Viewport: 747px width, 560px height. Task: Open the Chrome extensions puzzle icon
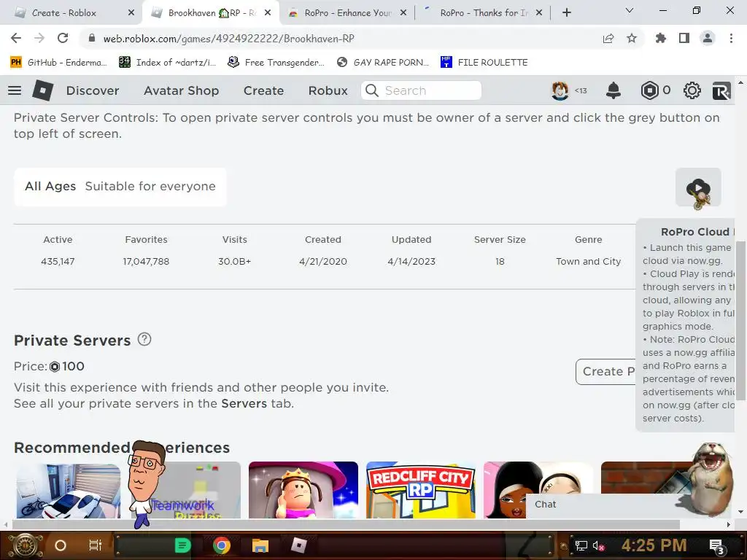pos(660,38)
